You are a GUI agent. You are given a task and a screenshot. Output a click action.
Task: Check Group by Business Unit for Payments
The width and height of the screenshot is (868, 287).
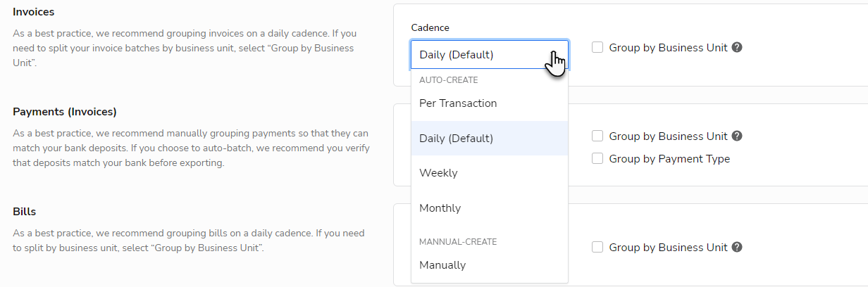click(x=597, y=136)
